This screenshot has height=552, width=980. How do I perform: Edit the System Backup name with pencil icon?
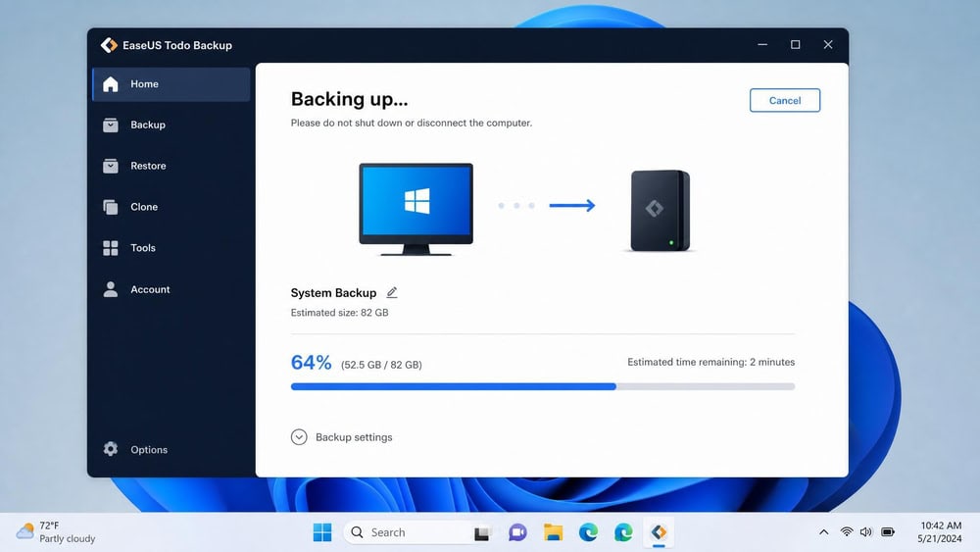pyautogui.click(x=392, y=292)
